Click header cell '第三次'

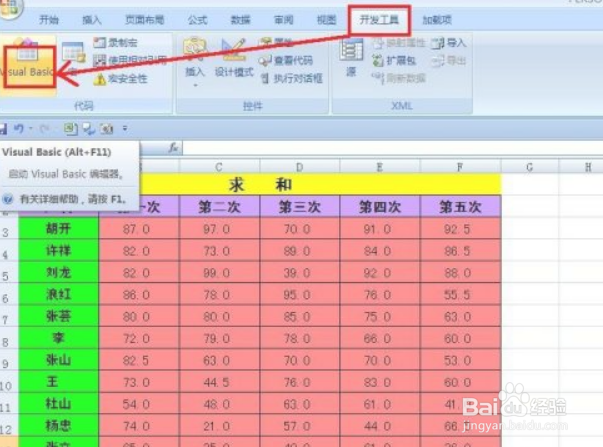point(300,207)
